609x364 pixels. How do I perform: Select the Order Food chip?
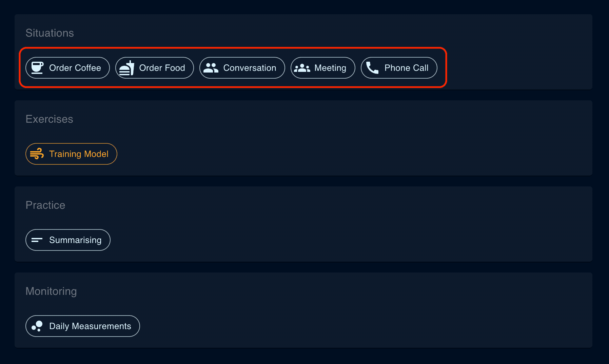pyautogui.click(x=155, y=68)
